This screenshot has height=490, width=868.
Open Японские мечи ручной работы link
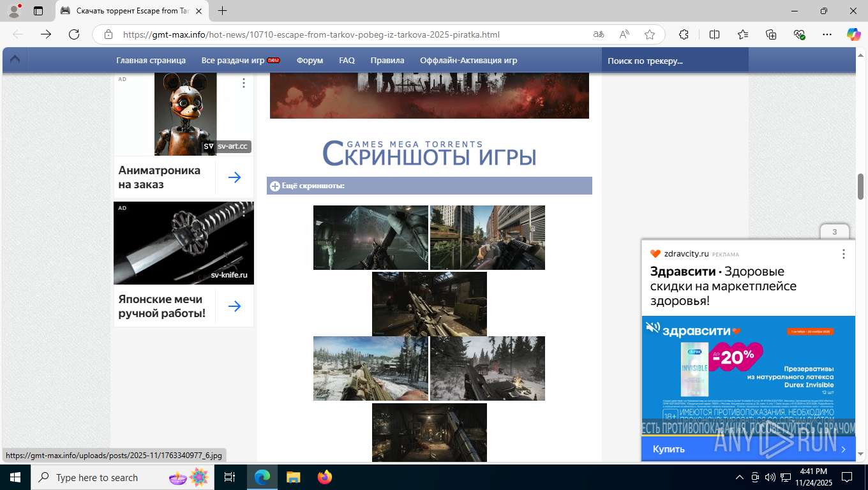pos(162,306)
